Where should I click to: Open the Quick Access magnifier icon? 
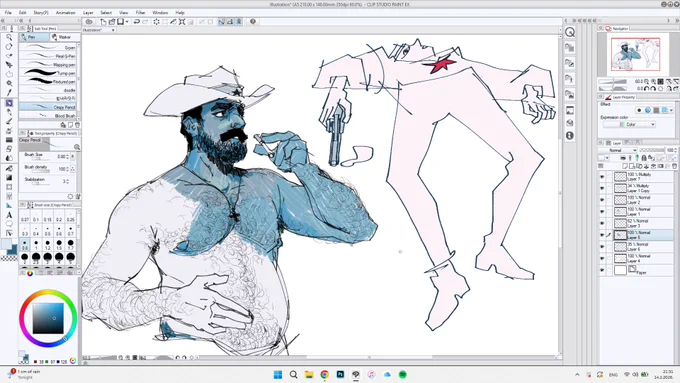point(570,32)
